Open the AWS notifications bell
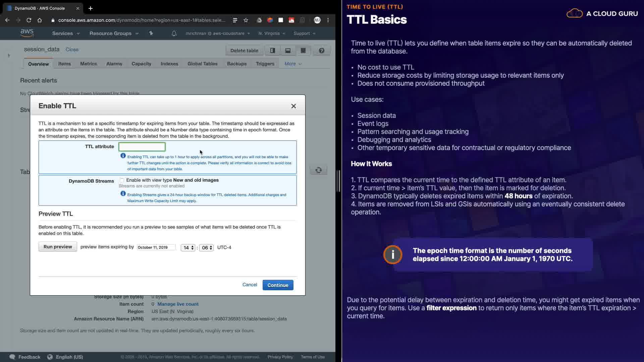The width and height of the screenshot is (644, 362). [x=174, y=34]
